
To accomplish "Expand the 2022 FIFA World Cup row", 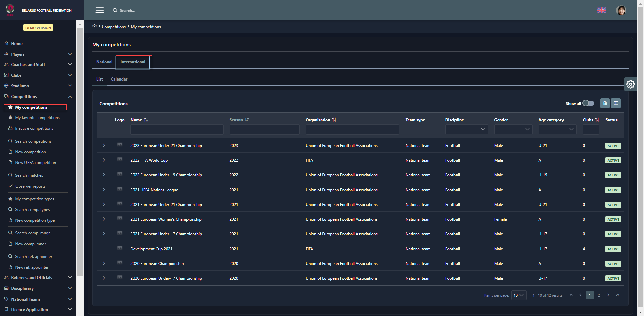I will tap(104, 160).
